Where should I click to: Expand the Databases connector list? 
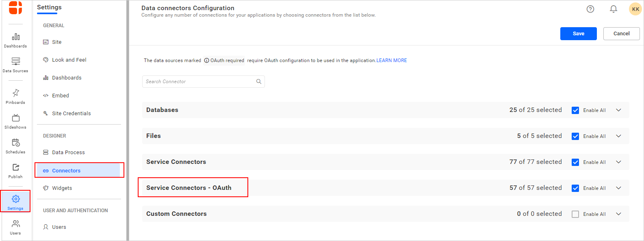pyautogui.click(x=618, y=110)
